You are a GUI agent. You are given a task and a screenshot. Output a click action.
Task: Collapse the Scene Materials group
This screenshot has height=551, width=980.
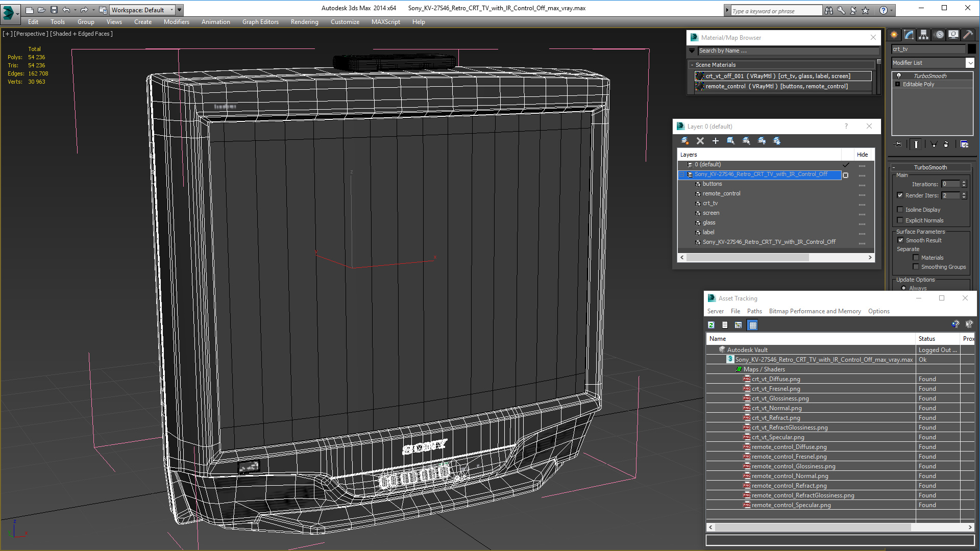pos(692,65)
